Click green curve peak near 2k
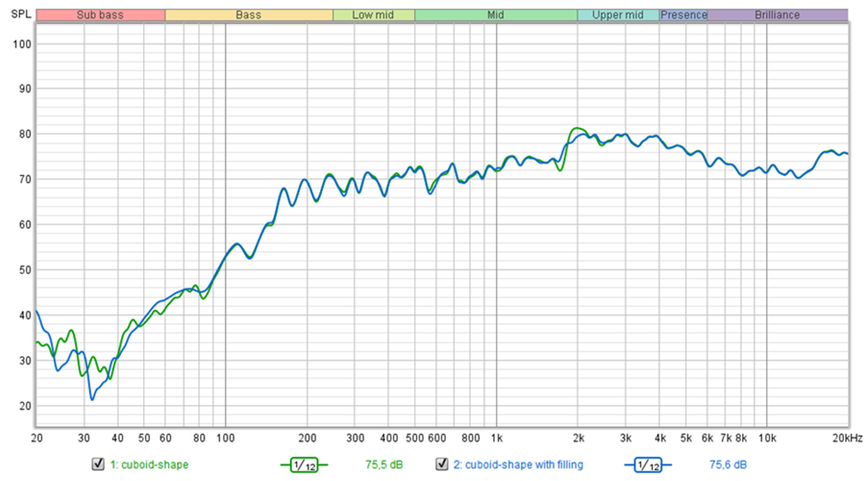This screenshot has width=868, height=481. tap(577, 128)
